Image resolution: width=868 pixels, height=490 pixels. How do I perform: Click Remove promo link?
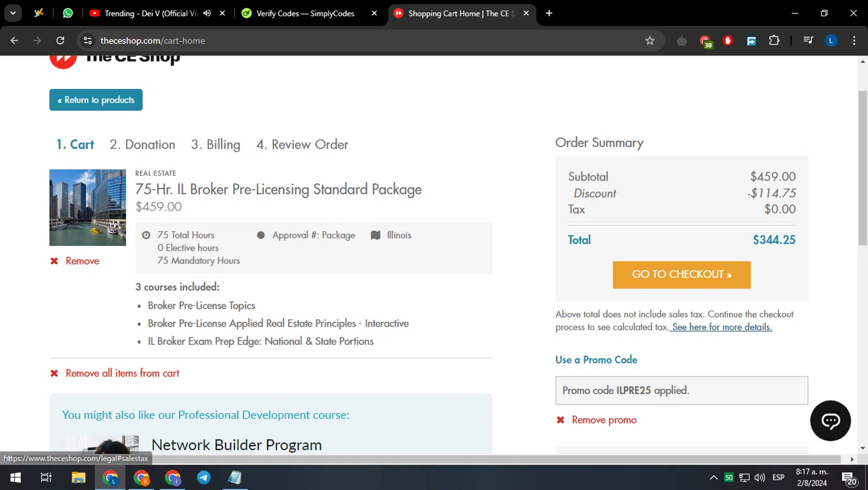click(x=597, y=420)
